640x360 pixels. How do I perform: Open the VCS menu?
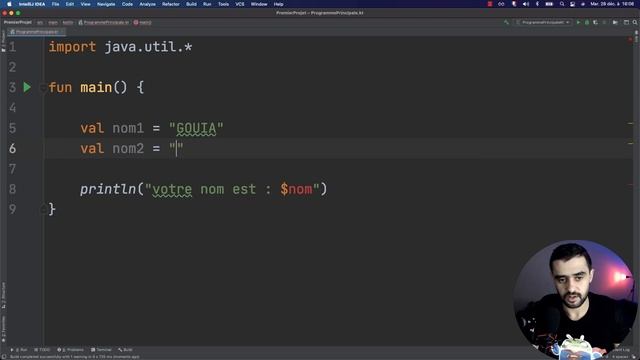tap(240, 4)
